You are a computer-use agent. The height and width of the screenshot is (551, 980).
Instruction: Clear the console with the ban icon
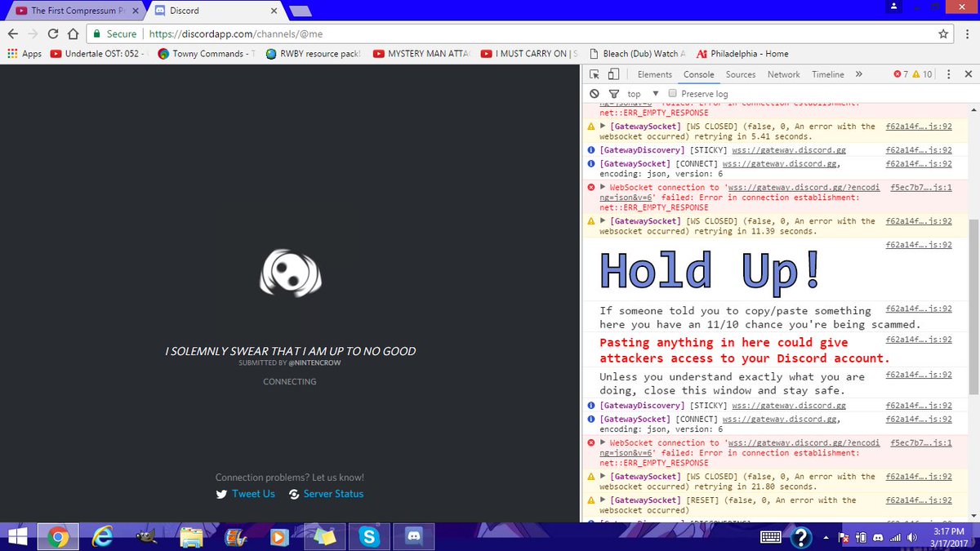pos(595,94)
